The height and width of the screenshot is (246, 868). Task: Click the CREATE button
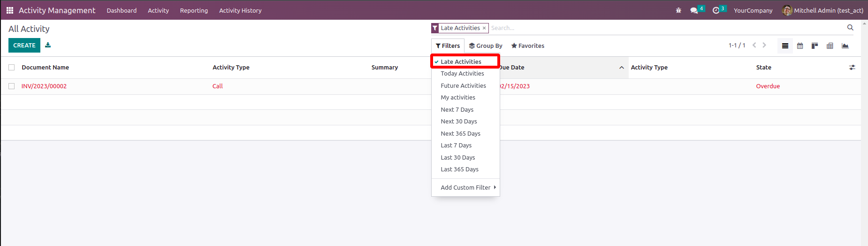[x=24, y=46]
